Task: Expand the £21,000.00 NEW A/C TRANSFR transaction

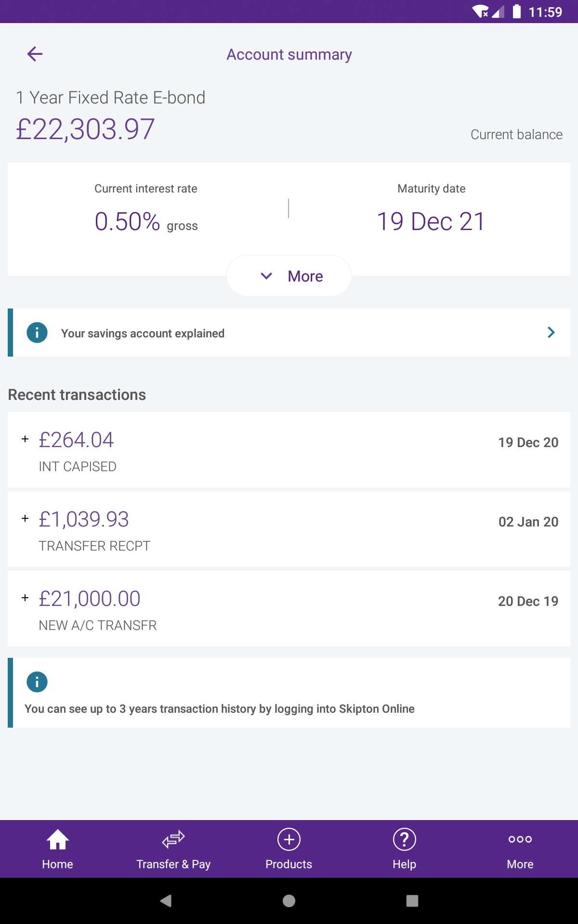Action: [x=289, y=609]
